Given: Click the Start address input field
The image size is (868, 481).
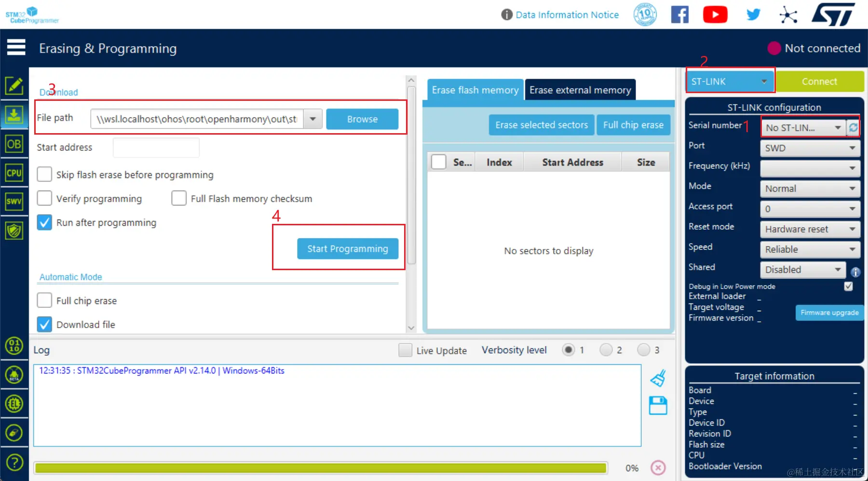Looking at the screenshot, I should point(156,147).
